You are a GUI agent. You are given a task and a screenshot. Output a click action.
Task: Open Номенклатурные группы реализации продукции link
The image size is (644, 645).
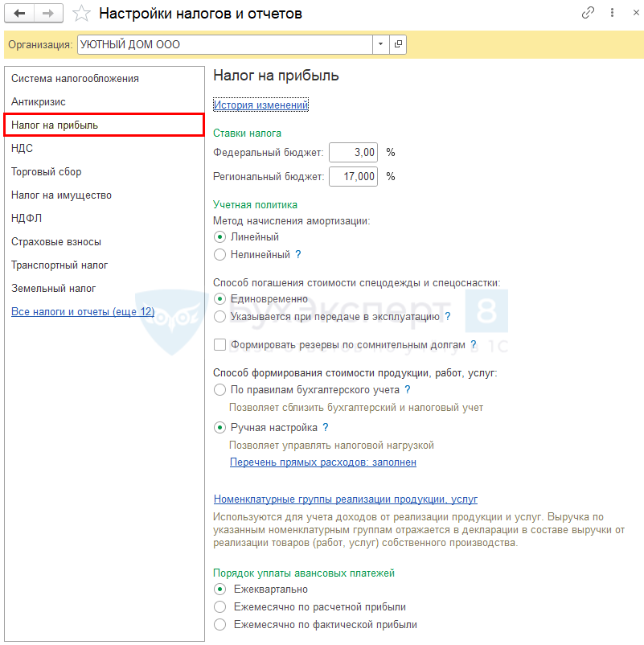pyautogui.click(x=346, y=499)
